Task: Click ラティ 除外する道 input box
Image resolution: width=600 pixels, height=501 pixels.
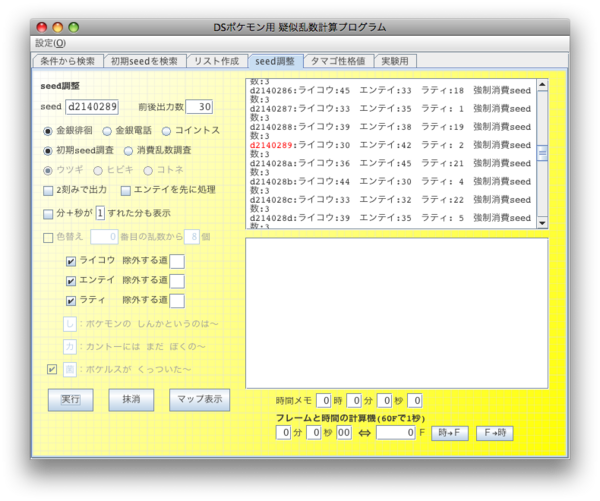Action: tap(177, 300)
